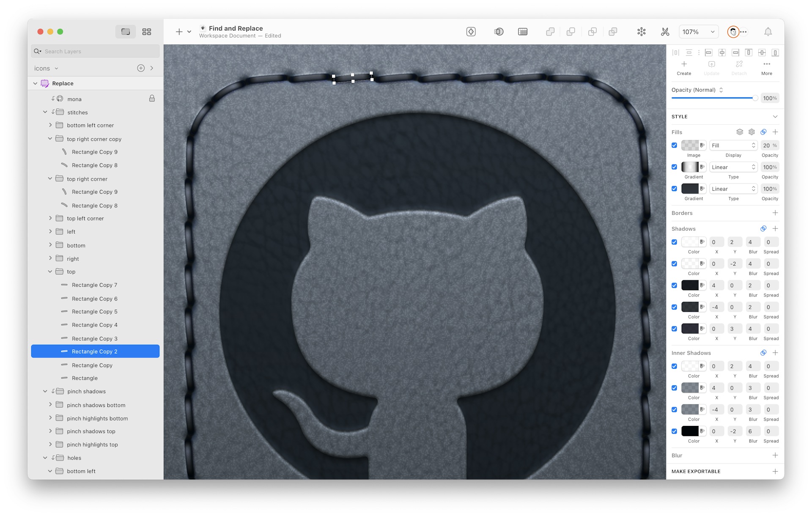Open the notifications bell
Screen dimensions: 812x516
coord(768,32)
